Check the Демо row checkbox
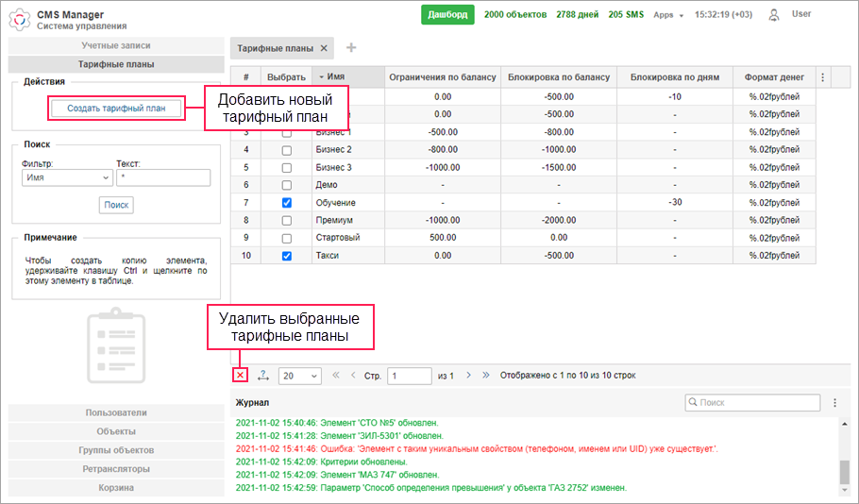 pos(287,185)
